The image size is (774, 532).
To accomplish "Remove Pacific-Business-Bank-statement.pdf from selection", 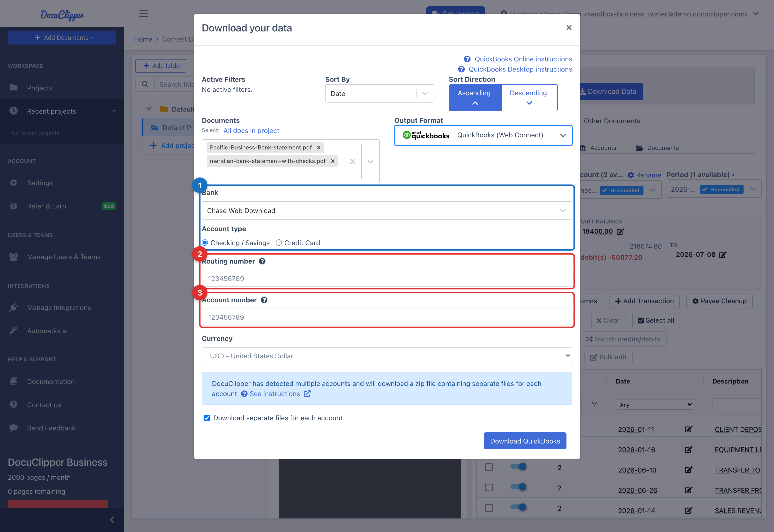I will coord(319,147).
